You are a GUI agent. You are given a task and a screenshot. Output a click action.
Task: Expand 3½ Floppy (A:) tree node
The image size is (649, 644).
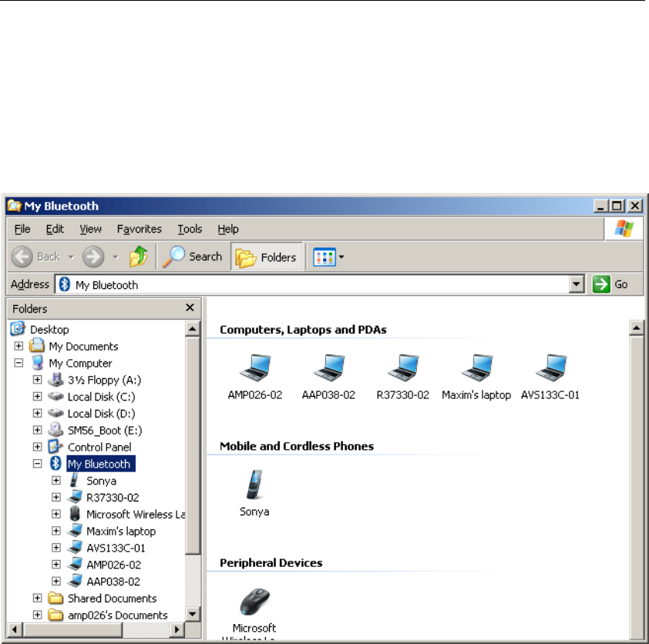click(x=37, y=379)
